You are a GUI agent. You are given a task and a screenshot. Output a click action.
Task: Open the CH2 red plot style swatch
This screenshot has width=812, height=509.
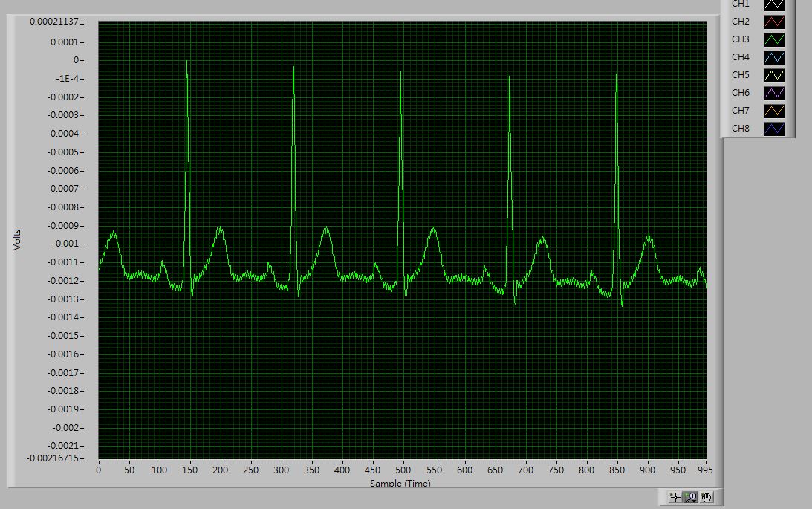pyautogui.click(x=774, y=22)
